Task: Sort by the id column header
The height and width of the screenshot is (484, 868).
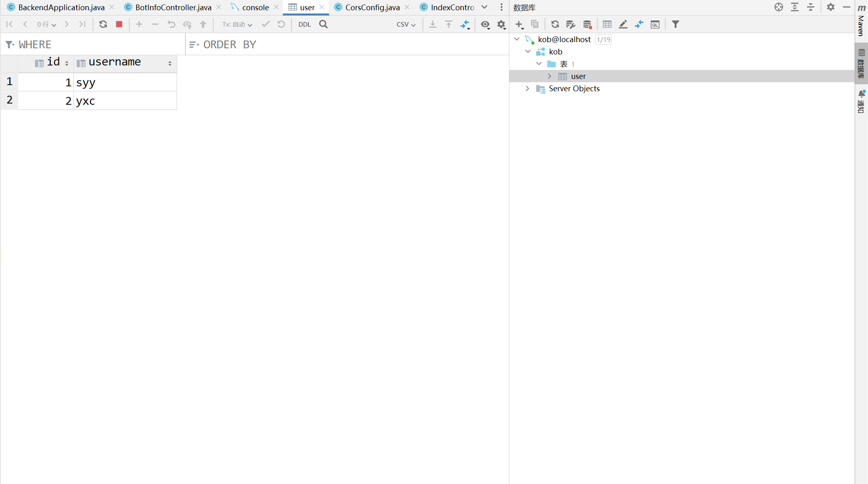Action: 45,63
